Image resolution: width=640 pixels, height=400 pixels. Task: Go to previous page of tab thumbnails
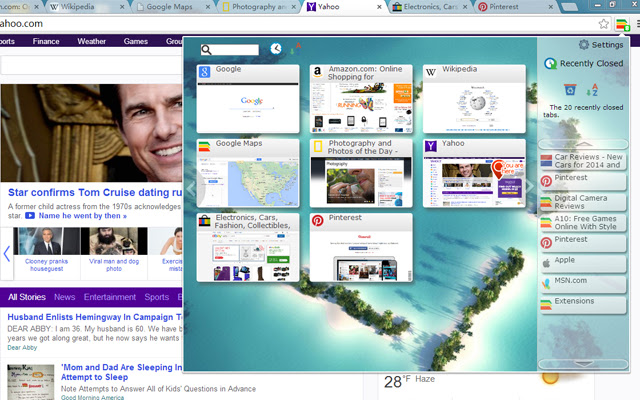click(191, 187)
